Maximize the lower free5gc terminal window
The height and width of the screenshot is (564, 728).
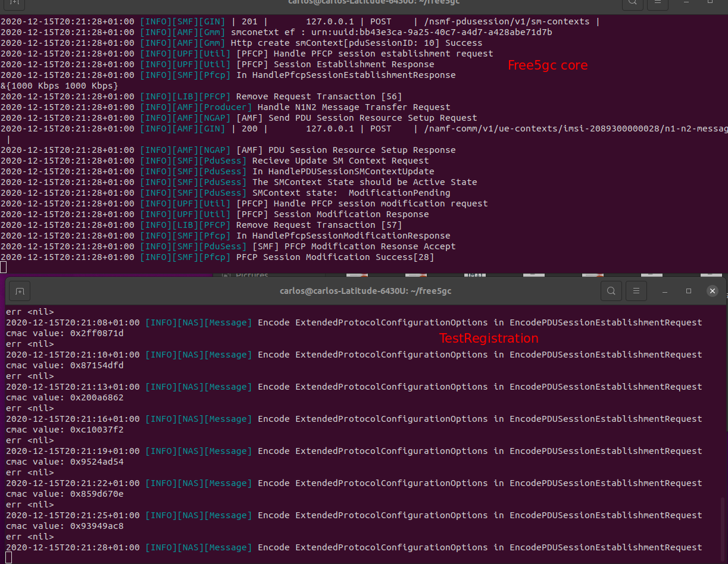(689, 291)
